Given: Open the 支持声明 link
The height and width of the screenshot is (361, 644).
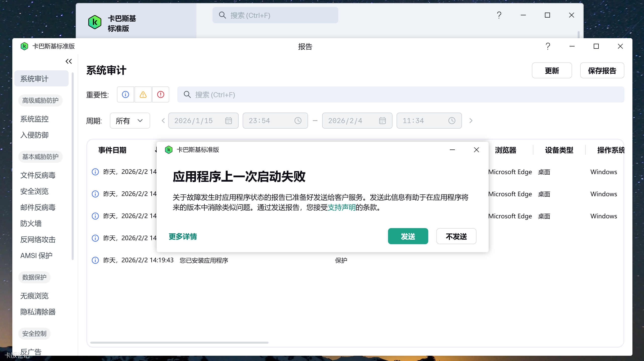Looking at the screenshot, I should coord(341,208).
